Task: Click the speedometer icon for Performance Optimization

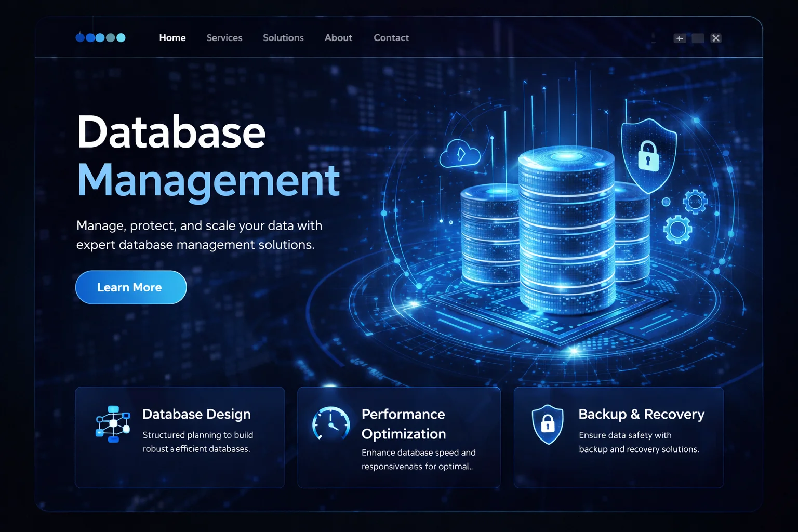Action: pyautogui.click(x=331, y=423)
